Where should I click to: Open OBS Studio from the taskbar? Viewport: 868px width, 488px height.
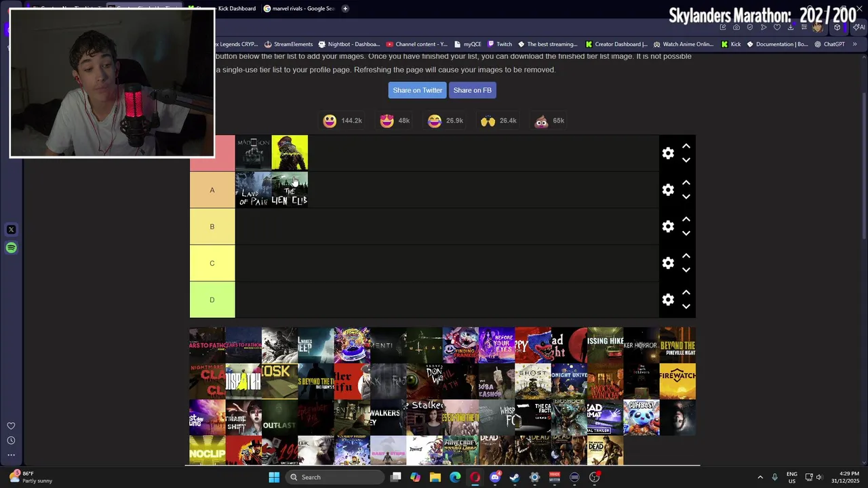[594, 477]
